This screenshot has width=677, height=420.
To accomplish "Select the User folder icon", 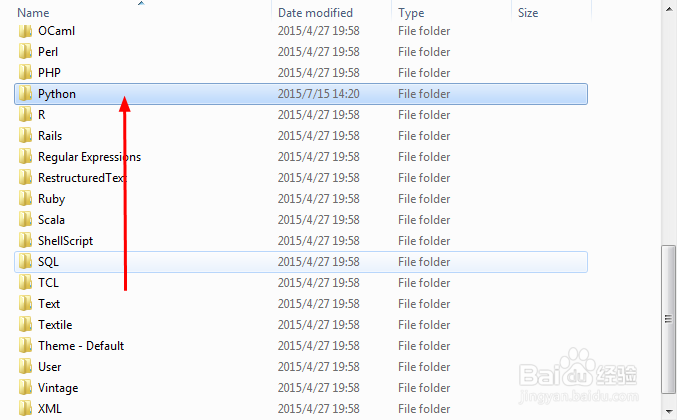I will [x=25, y=366].
